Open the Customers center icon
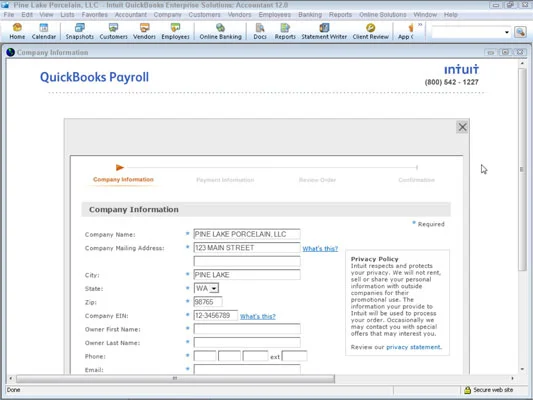 tap(114, 31)
